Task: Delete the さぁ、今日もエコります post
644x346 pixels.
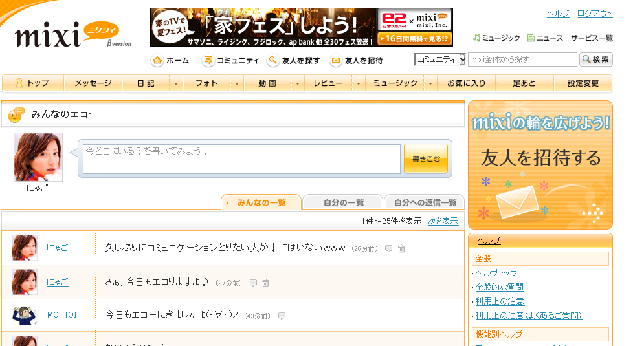Action: 266,283
